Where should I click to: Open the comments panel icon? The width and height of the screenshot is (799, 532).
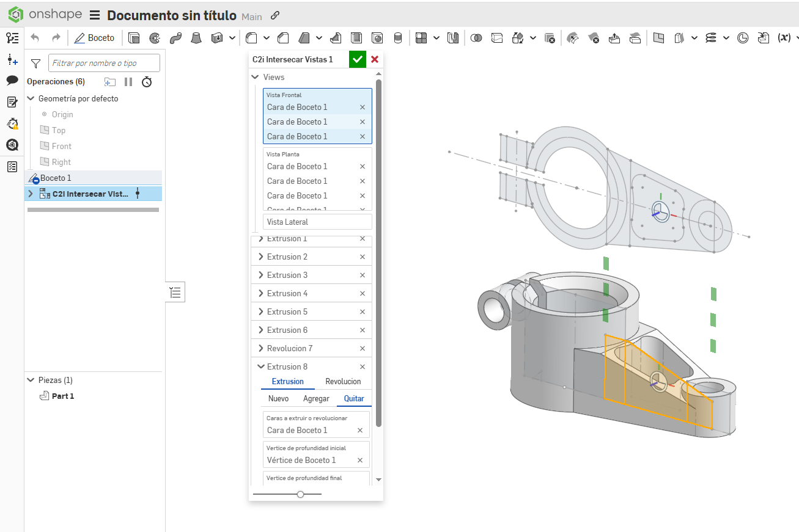tap(12, 81)
